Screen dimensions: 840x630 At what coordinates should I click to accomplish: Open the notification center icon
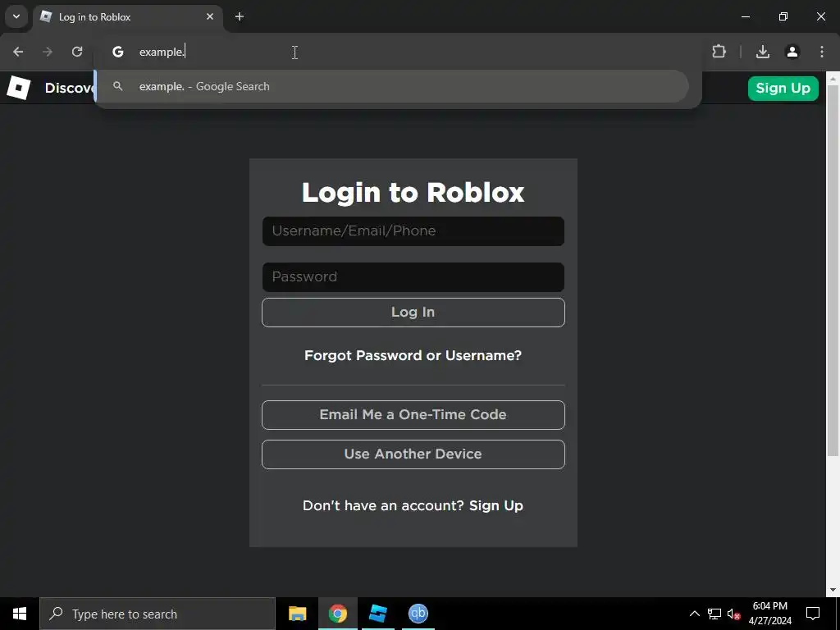click(813, 614)
